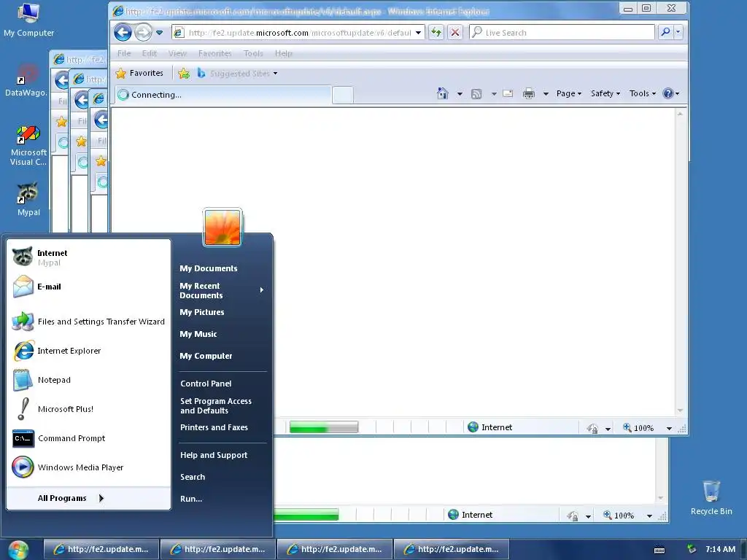
Task: Click the Windows Start orb
Action: coord(18,550)
